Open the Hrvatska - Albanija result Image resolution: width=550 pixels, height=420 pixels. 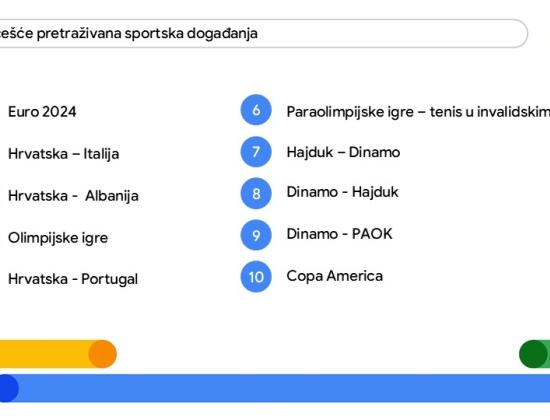point(73,195)
